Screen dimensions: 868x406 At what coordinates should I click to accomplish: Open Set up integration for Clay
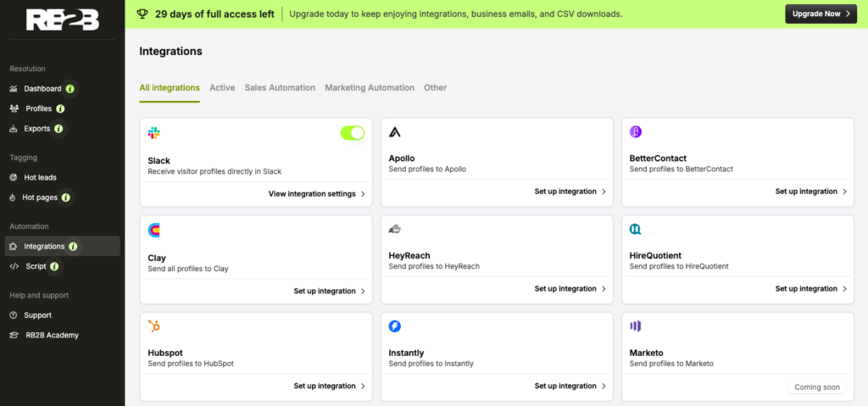(329, 291)
